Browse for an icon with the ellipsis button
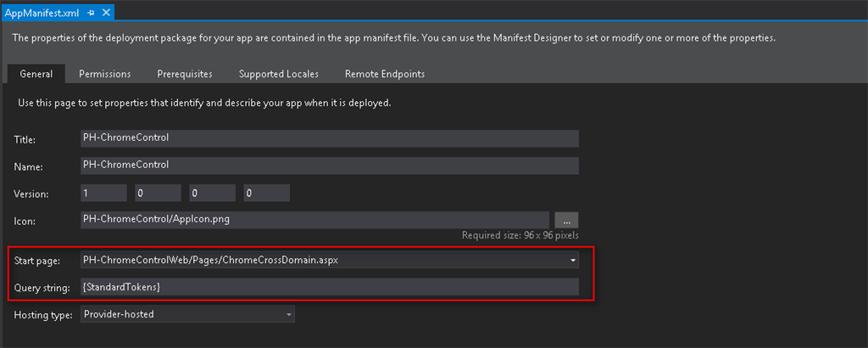The height and width of the screenshot is (348, 868). [566, 220]
